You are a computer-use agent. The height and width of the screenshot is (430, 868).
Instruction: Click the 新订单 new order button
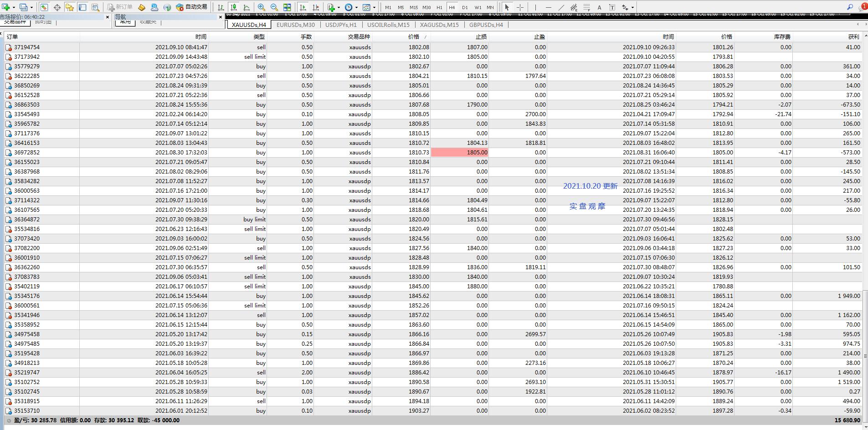click(x=120, y=7)
